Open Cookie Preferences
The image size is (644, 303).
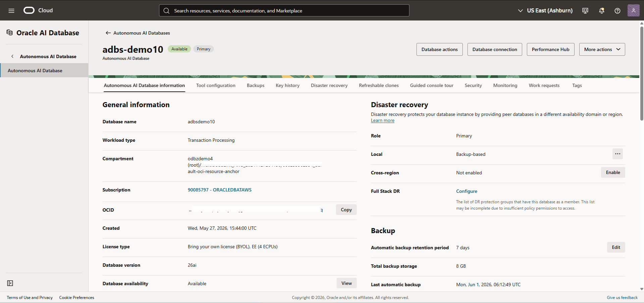[77, 298]
